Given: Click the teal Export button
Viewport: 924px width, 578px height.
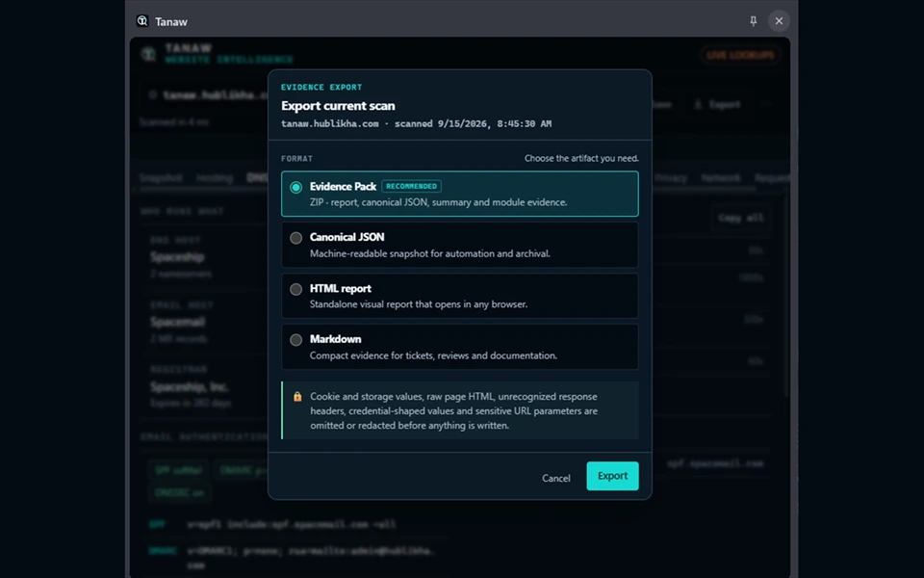Looking at the screenshot, I should tap(612, 476).
